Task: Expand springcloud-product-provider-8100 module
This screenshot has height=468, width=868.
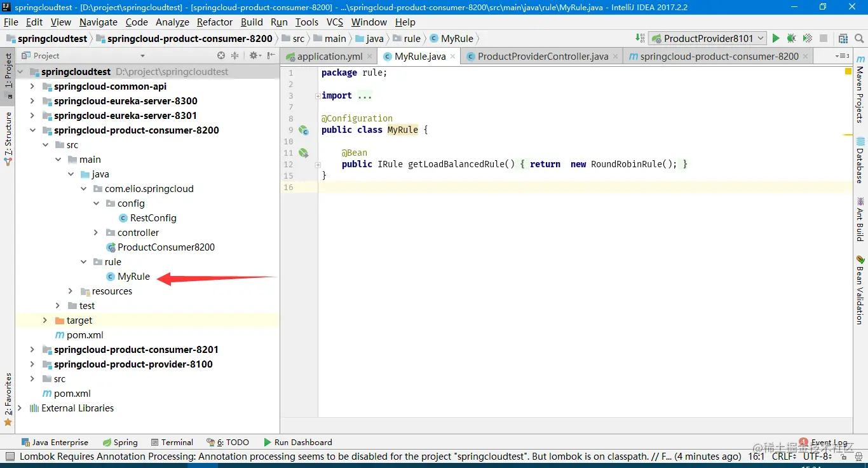Action: pyautogui.click(x=32, y=364)
